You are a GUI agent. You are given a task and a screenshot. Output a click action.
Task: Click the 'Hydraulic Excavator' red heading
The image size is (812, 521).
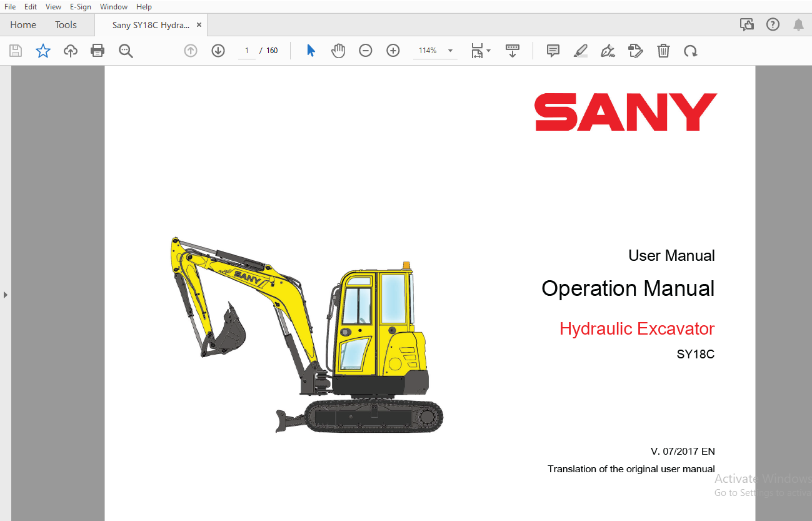(x=637, y=328)
